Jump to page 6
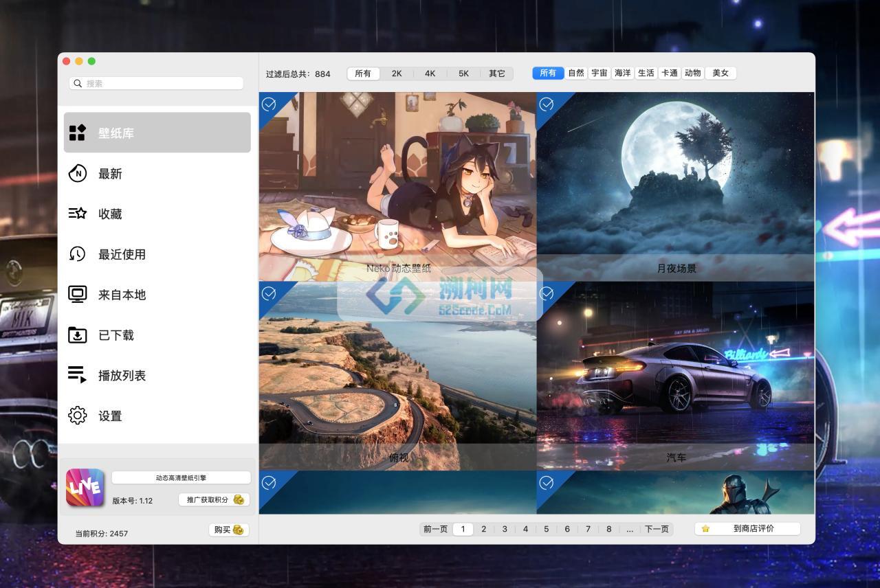 567,529
